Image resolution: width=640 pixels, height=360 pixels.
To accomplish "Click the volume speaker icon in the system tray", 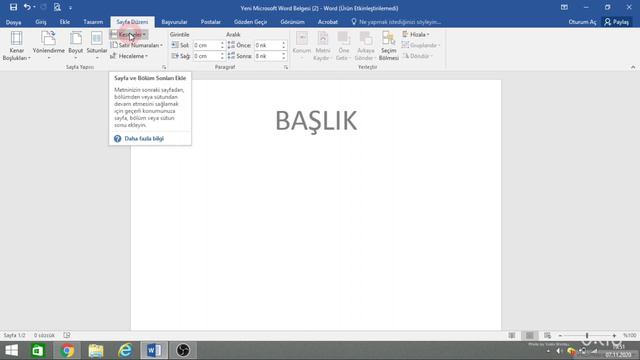I will 559,351.
